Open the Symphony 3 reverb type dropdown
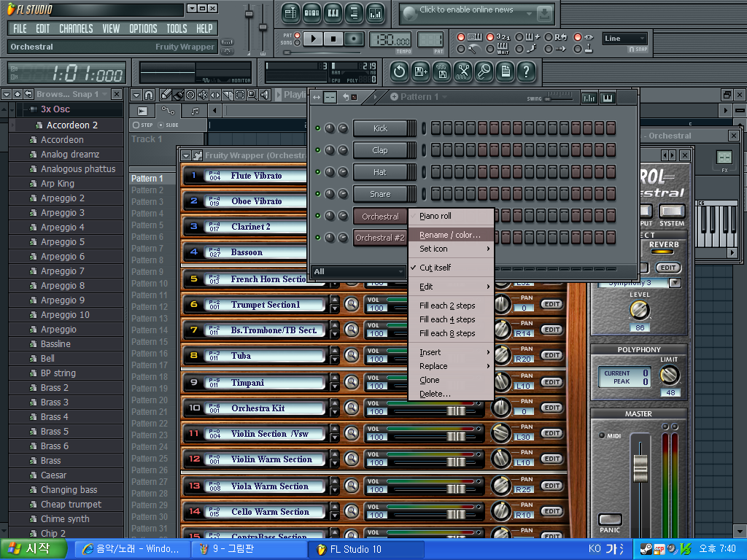Image resolution: width=747 pixels, height=560 pixels. point(675,283)
